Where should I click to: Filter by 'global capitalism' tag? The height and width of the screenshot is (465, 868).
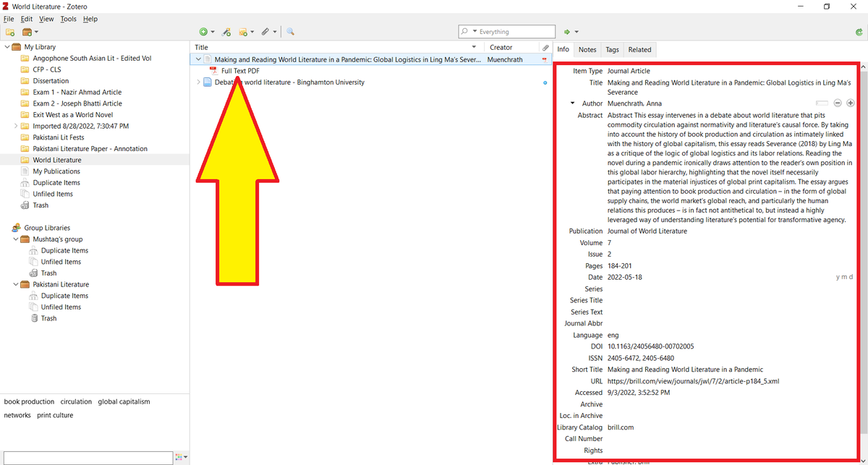pos(124,401)
